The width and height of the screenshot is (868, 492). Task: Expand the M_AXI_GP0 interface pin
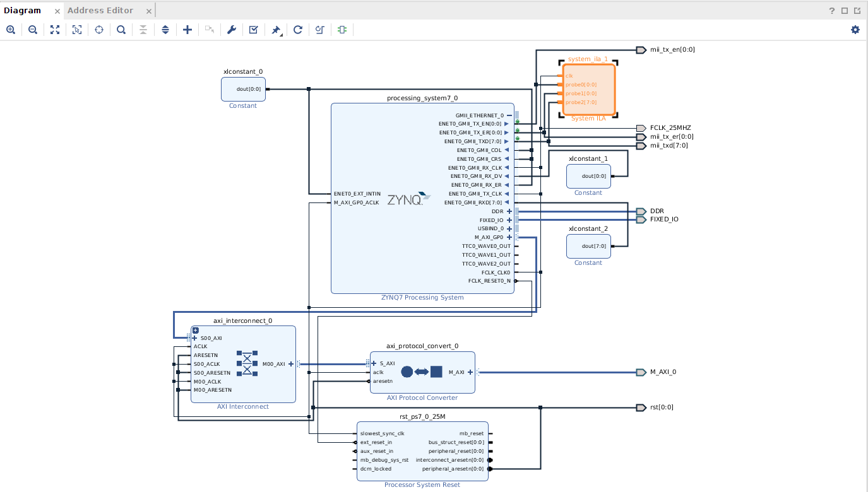509,237
